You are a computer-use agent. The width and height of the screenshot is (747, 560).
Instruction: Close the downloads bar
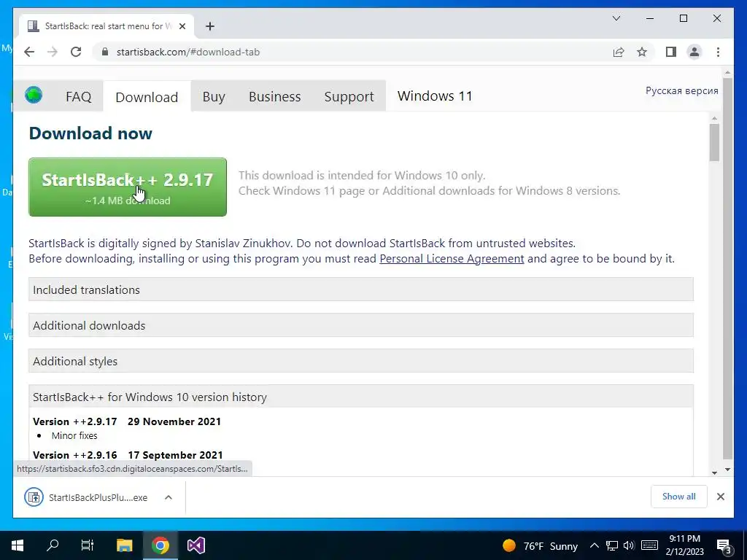pyautogui.click(x=720, y=497)
